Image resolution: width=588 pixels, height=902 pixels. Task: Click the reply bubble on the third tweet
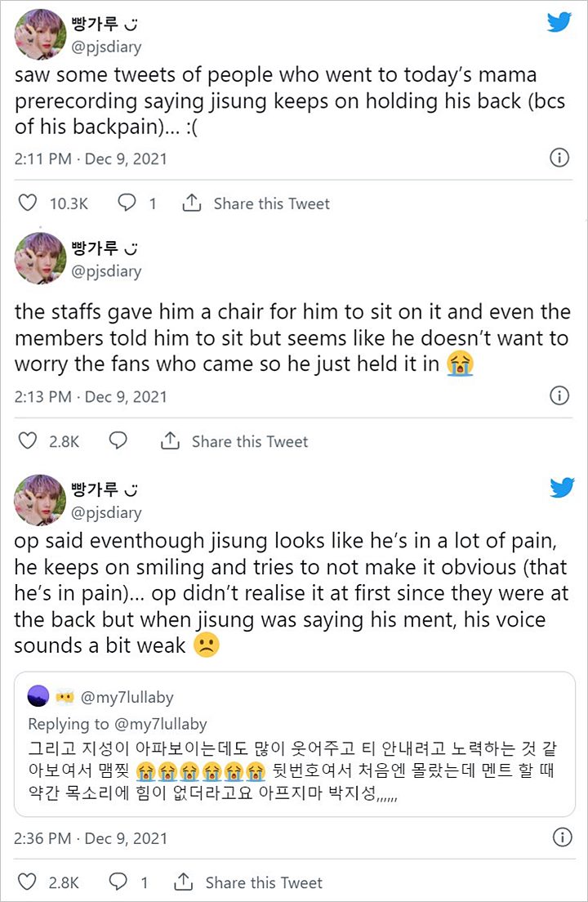tap(118, 882)
